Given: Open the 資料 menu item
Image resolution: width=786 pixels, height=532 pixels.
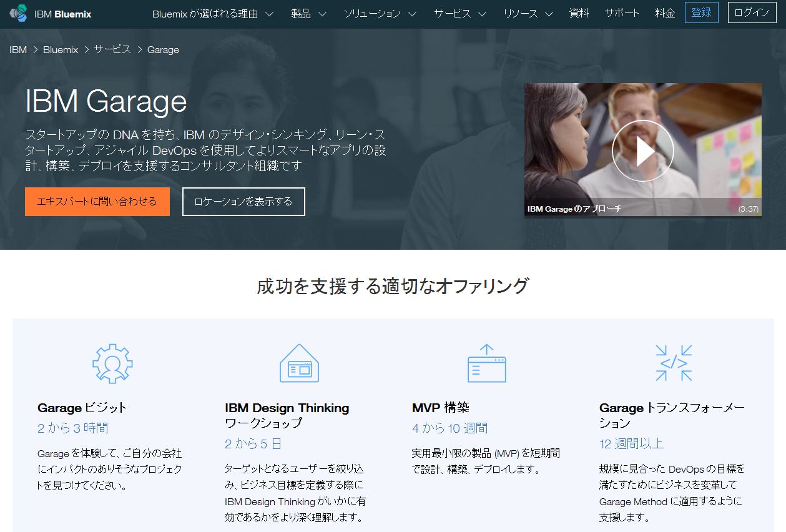Looking at the screenshot, I should 579,13.
